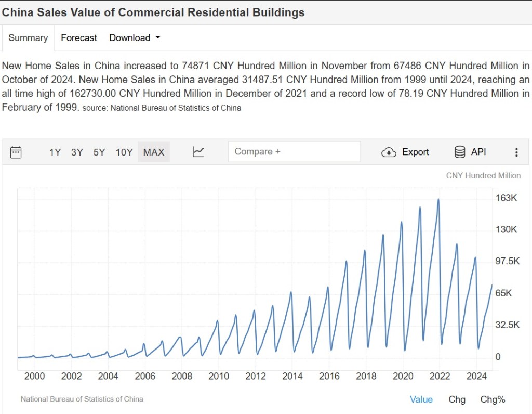
Task: Open the calendar date range picker
Action: [x=16, y=152]
